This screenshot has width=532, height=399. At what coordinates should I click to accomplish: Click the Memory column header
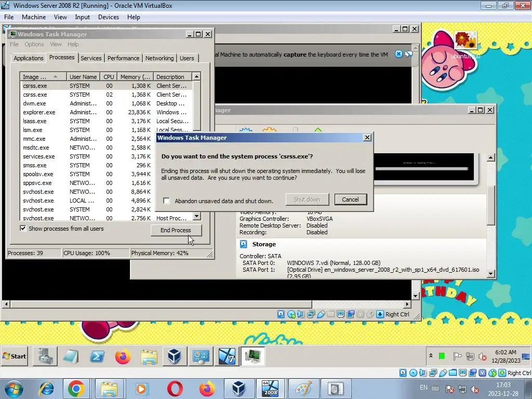[135, 77]
